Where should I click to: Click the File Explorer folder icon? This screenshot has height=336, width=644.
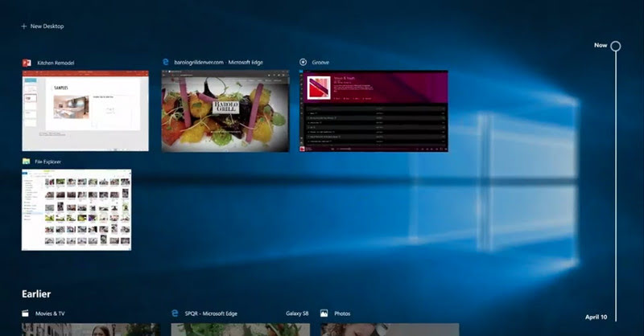(x=27, y=162)
